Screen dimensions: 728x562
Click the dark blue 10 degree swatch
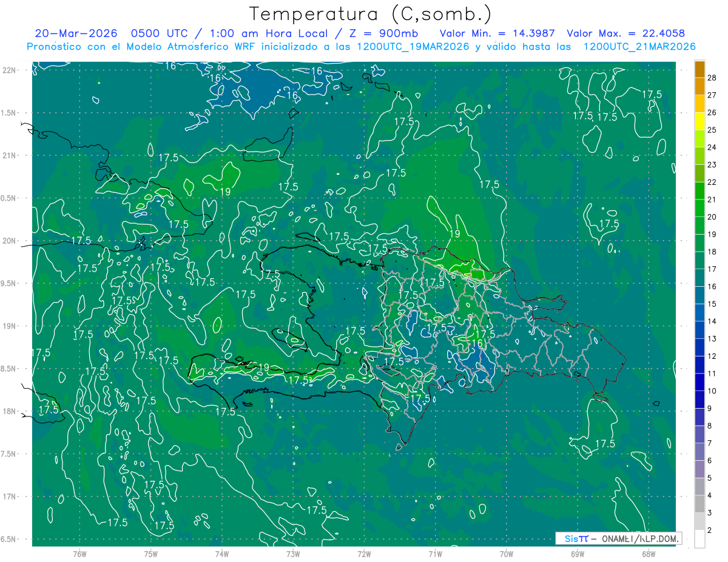point(699,383)
